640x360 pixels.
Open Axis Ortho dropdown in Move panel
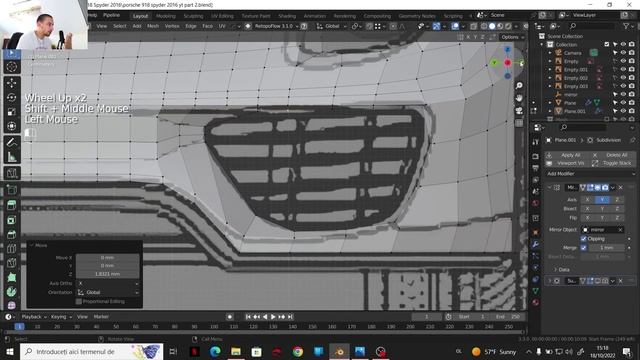108,283
